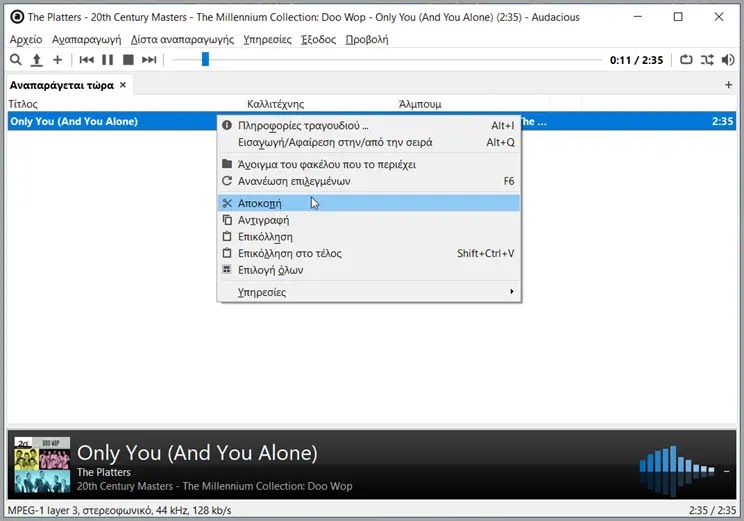Click the spectrum visualizer bars
This screenshot has width=744, height=521.
(x=677, y=470)
